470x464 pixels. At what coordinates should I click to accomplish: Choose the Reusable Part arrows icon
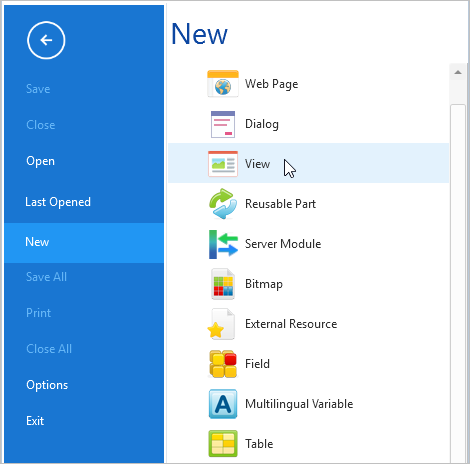(223, 204)
